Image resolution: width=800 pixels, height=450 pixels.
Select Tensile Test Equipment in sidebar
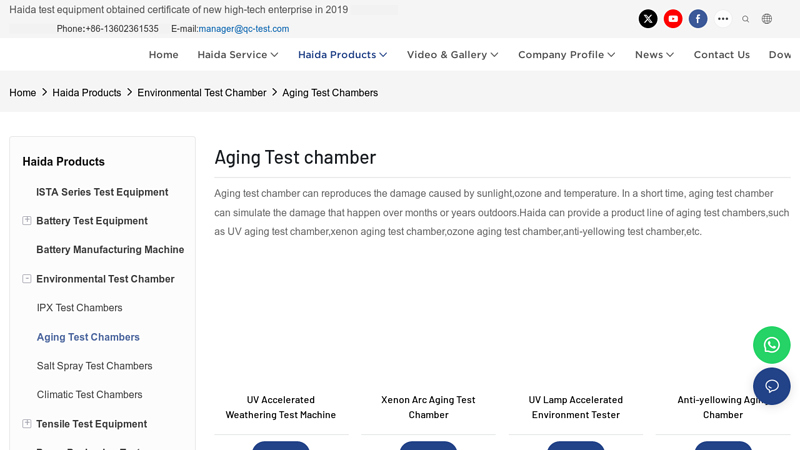[91, 424]
